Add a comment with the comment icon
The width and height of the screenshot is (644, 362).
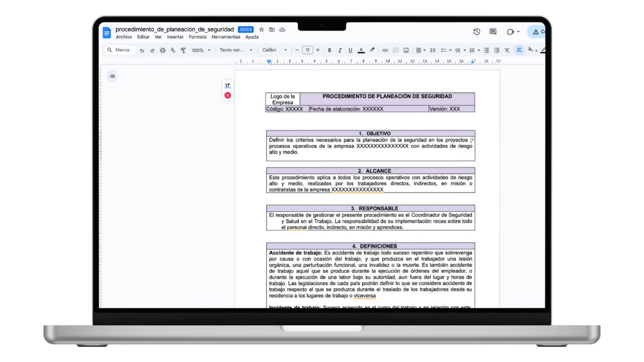(395, 50)
